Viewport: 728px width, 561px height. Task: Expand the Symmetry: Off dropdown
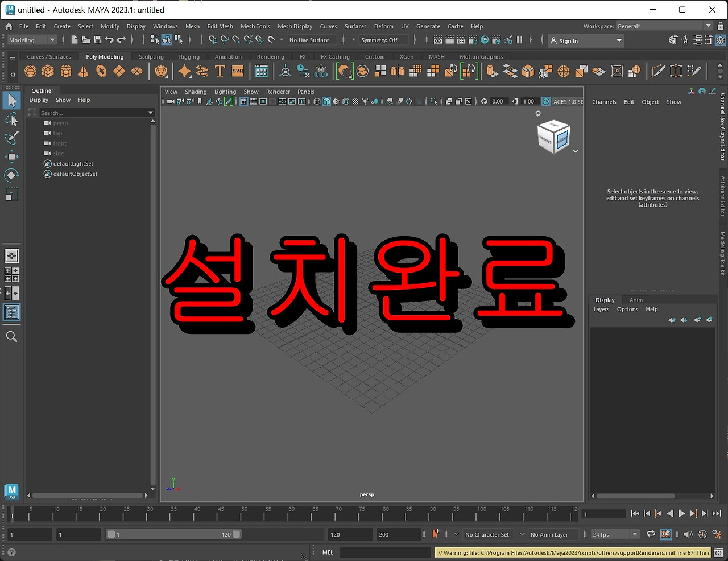point(383,40)
